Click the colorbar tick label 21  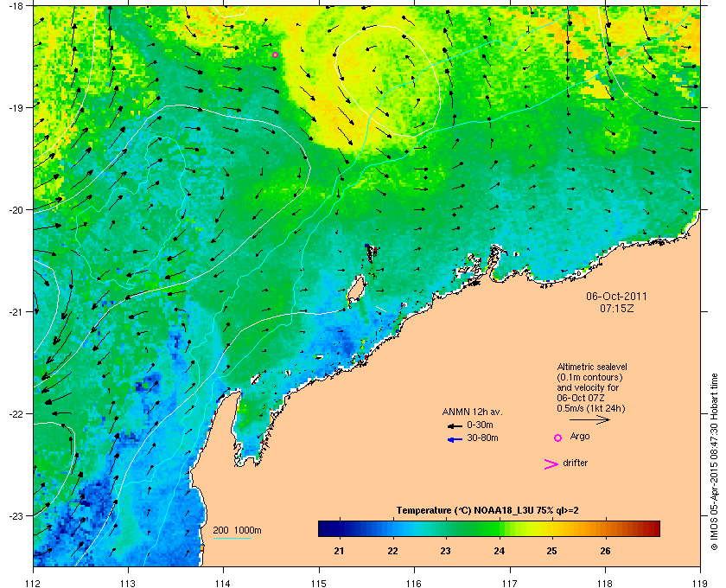click(340, 551)
